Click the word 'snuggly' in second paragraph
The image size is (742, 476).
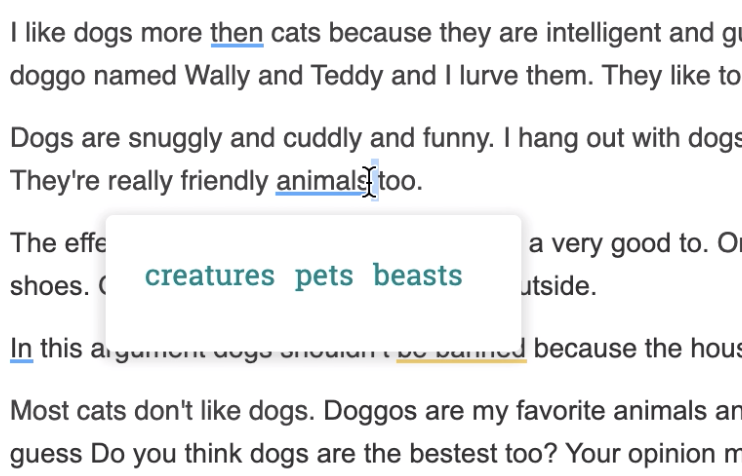coord(175,139)
